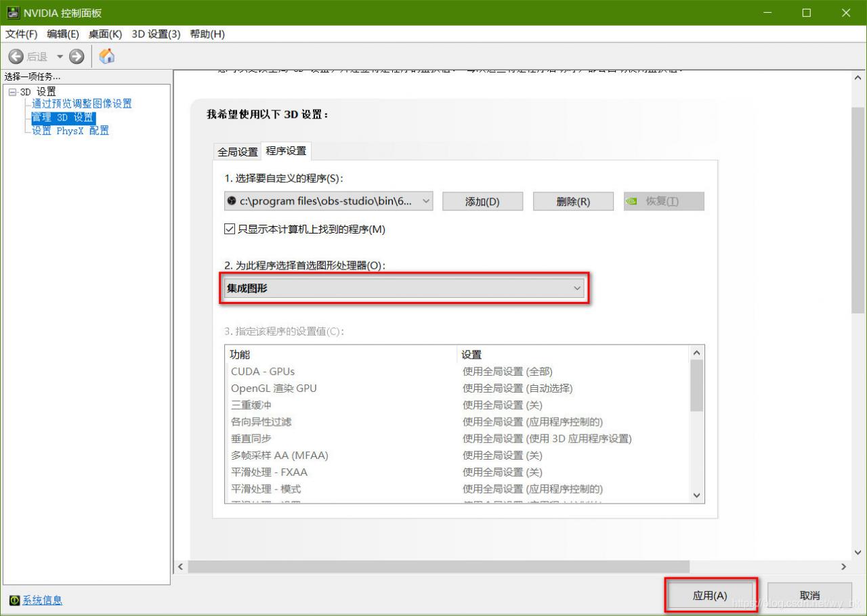Screen dimensions: 867x616
Task: Close the NVIDIA control panel window
Action: 845,13
